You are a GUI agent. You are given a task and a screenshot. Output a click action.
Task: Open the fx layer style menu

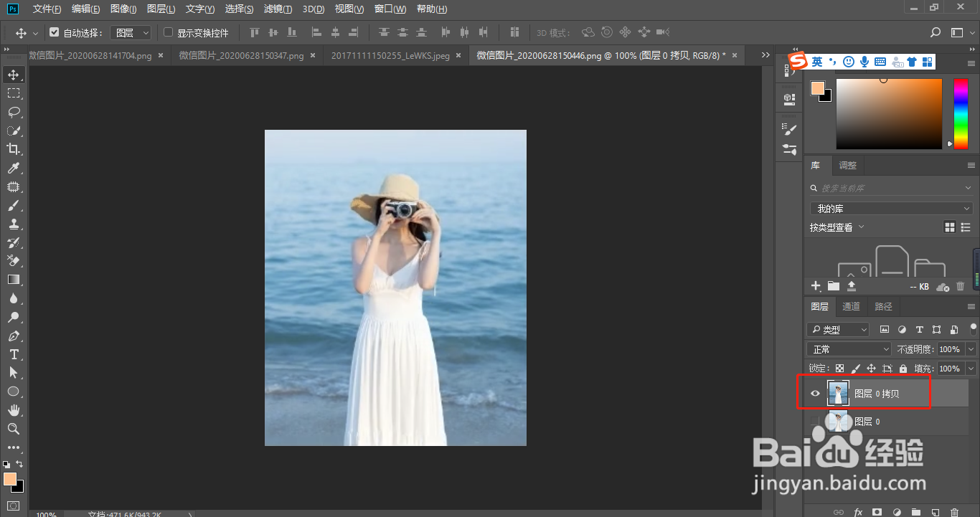pos(858,512)
